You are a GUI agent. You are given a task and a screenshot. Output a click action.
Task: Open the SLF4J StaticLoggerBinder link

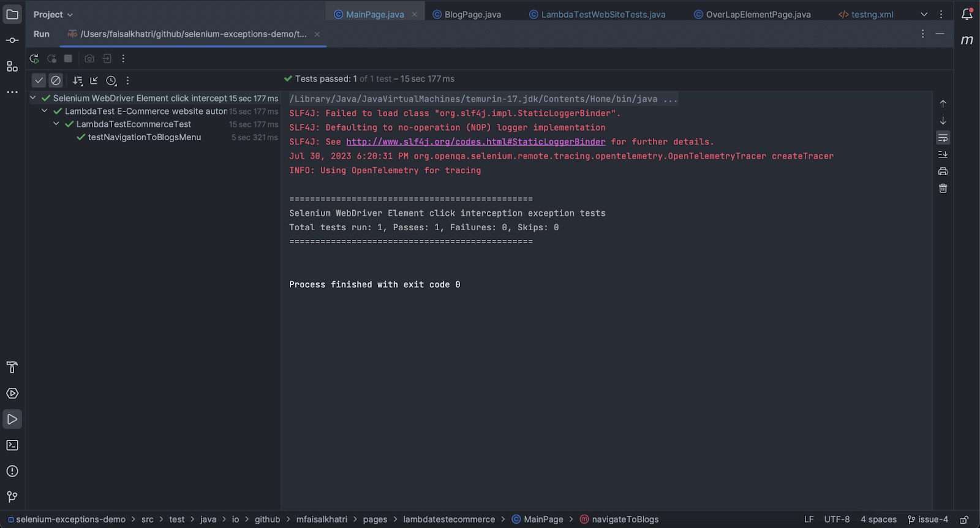(475, 142)
